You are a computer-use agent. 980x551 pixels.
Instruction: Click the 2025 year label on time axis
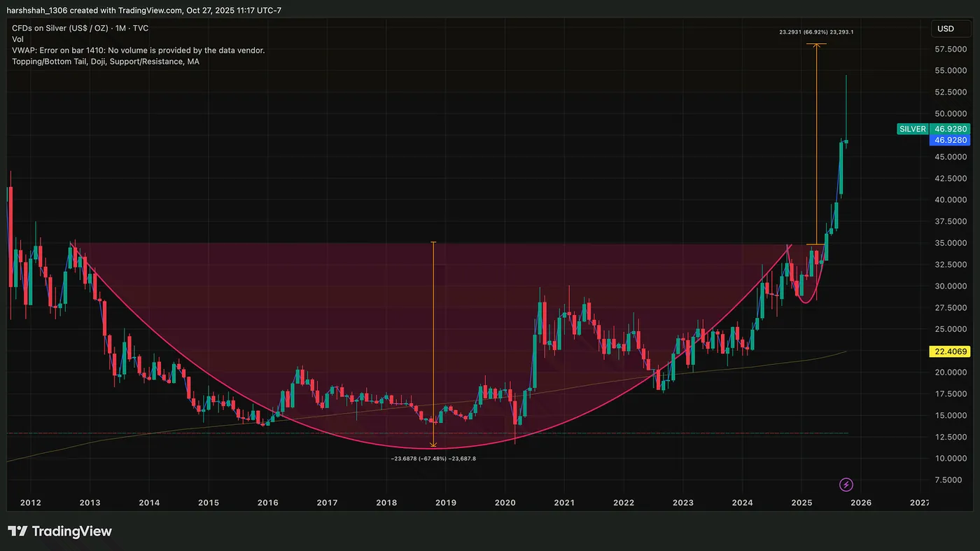click(x=801, y=503)
